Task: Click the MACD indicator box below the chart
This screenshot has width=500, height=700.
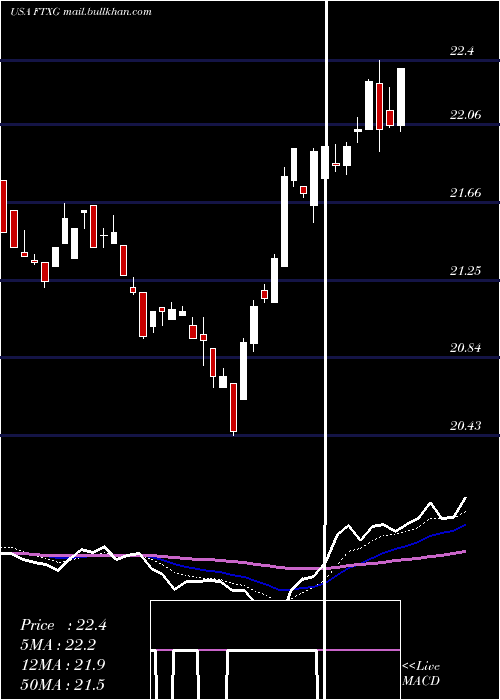Action: pos(275,650)
